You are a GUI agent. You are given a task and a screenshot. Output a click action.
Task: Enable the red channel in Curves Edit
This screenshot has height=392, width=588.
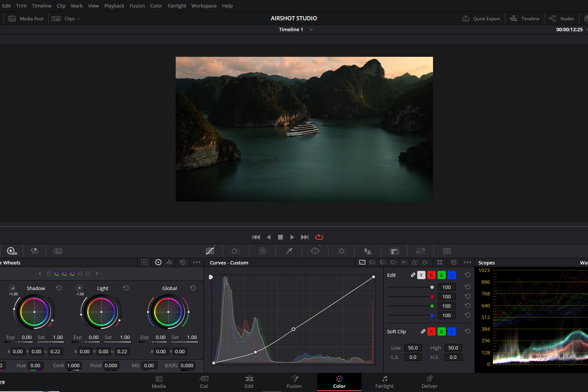[431, 275]
